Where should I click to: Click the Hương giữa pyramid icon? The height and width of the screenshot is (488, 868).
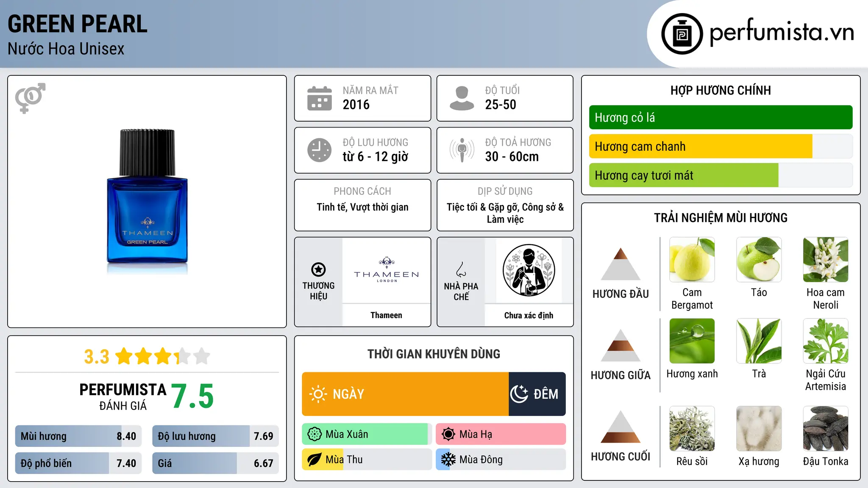tap(620, 345)
